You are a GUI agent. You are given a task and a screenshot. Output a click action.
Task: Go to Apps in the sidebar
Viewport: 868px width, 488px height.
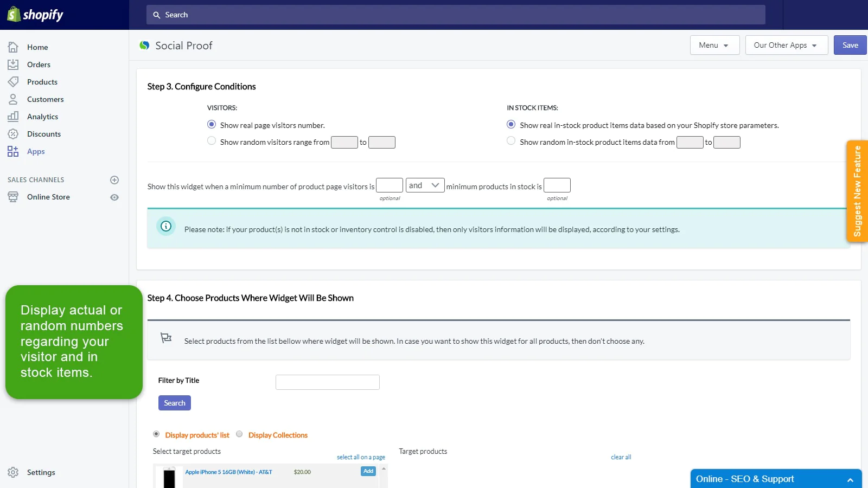(x=36, y=151)
